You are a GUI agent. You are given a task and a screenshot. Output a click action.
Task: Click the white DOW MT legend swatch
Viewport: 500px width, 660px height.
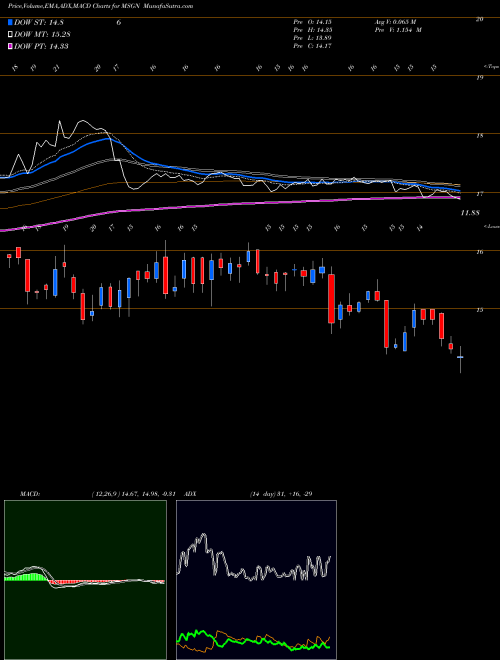(x=10, y=34)
